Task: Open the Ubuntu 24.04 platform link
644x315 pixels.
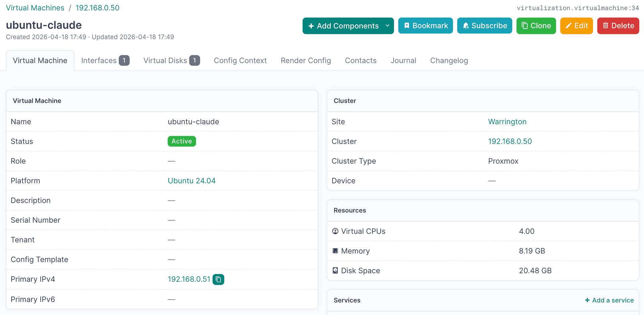Action: point(192,181)
